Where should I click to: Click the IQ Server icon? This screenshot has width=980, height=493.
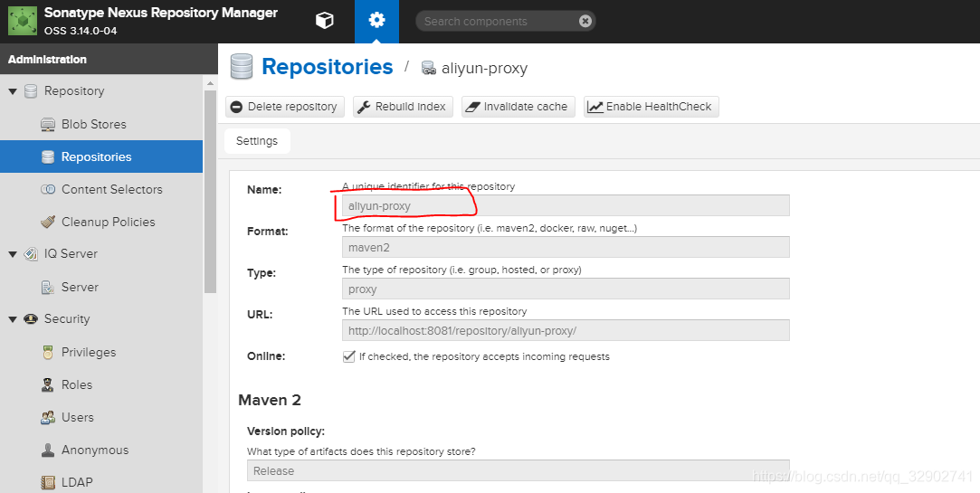[x=31, y=253]
